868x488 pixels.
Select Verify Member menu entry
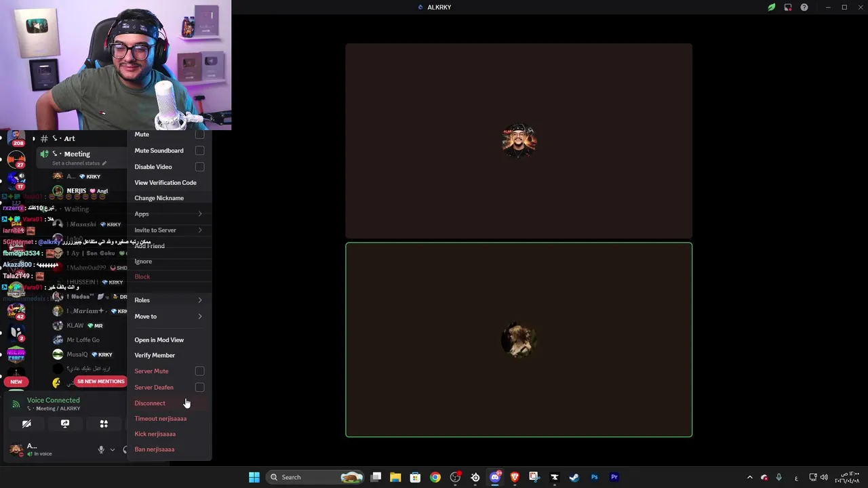[169, 355]
